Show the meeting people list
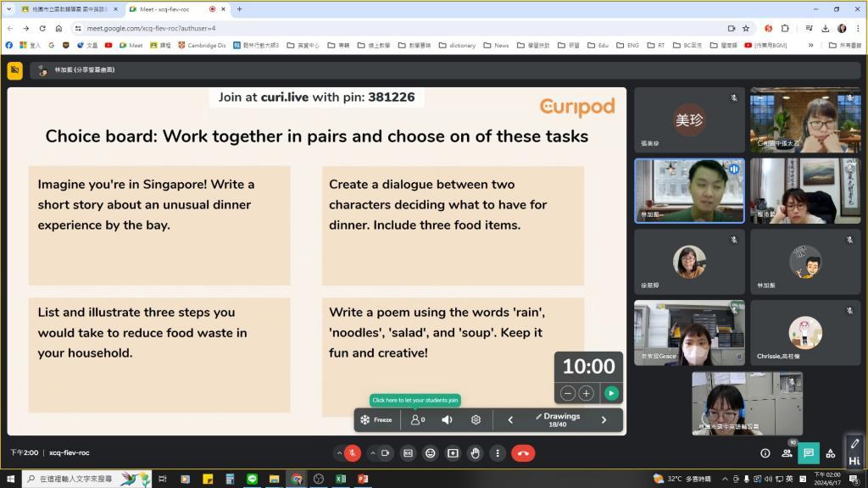Viewport: 868px width, 488px height. (x=787, y=453)
